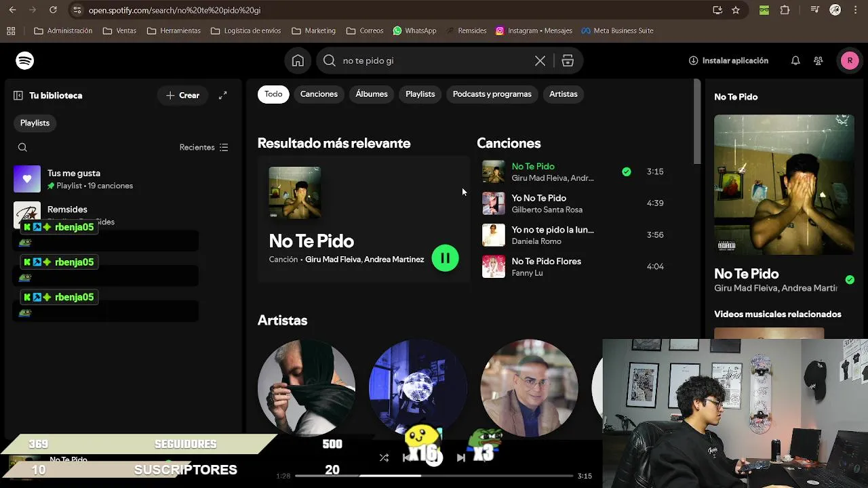Open the Administración bookmarks folder

62,30
